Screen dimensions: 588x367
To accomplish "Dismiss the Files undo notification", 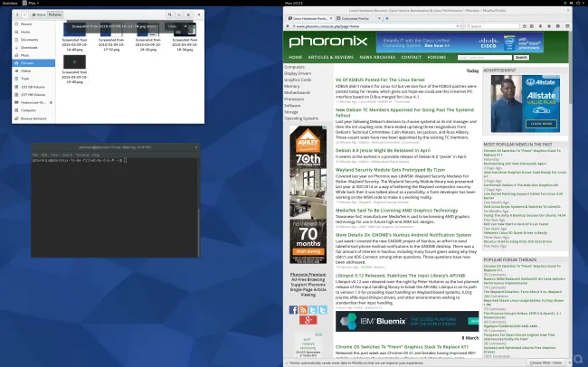I will pyautogui.click(x=185, y=26).
